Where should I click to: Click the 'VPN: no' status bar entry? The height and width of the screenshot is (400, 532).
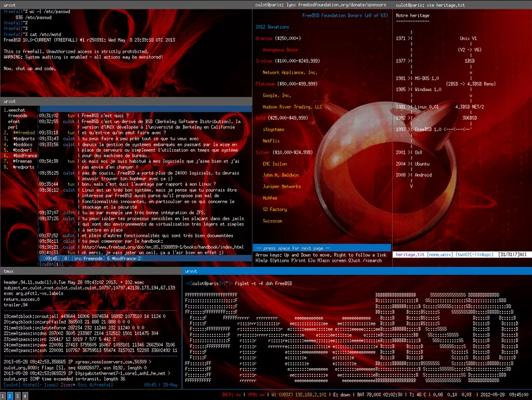pyautogui.click(x=256, y=395)
